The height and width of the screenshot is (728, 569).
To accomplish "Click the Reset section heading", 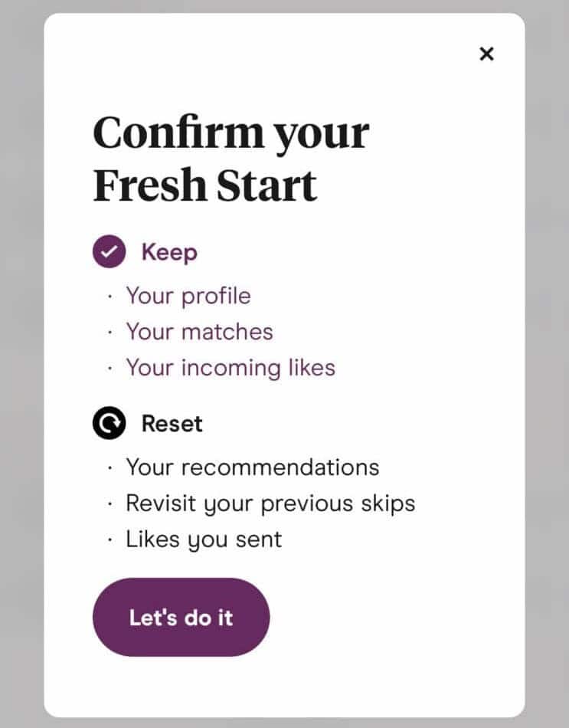I will click(x=171, y=422).
